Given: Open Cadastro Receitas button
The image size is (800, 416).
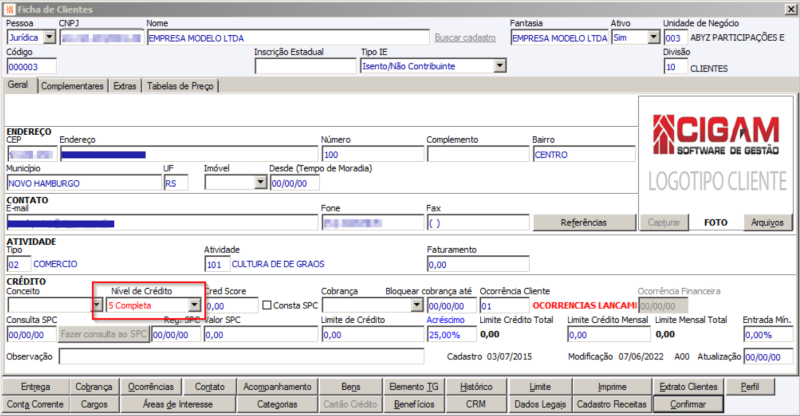Looking at the screenshot, I should [x=612, y=404].
